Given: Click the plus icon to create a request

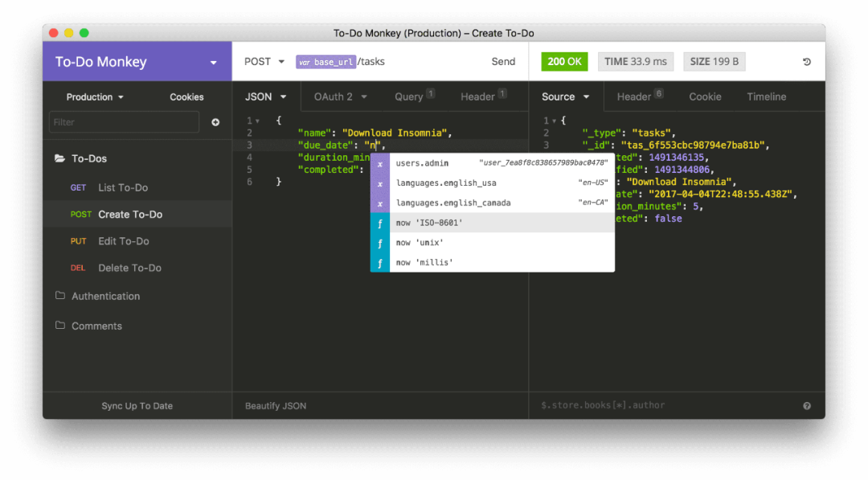Looking at the screenshot, I should point(215,121).
